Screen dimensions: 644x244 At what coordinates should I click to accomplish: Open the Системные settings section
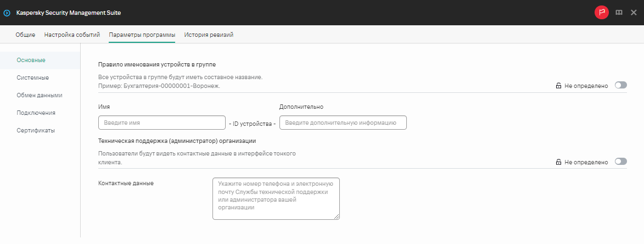tap(32, 77)
